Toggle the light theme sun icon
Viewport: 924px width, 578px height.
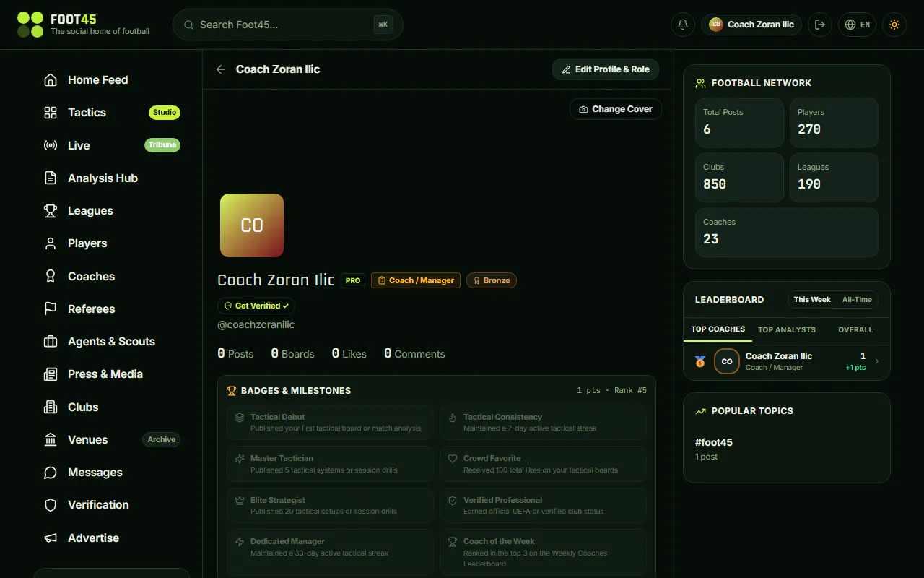pyautogui.click(x=894, y=25)
